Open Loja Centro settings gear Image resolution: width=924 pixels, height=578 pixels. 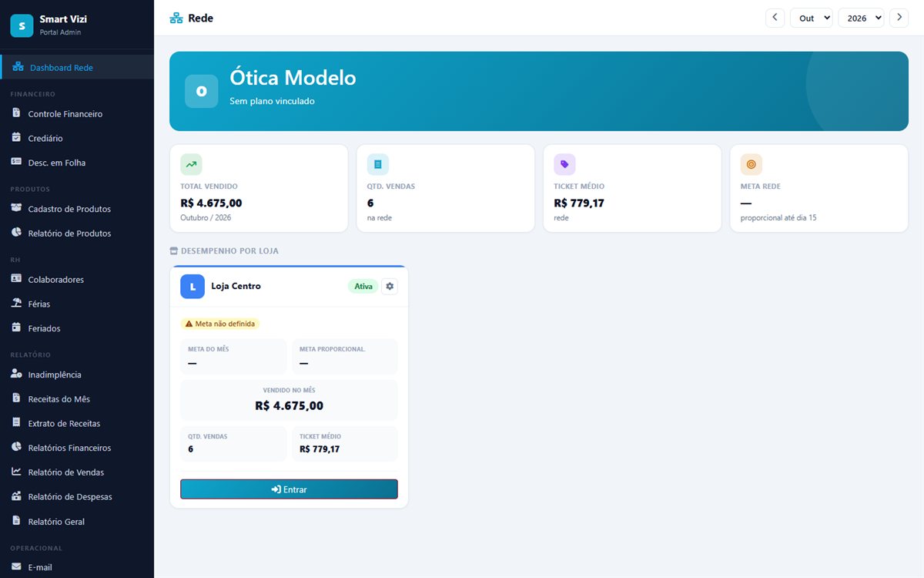pyautogui.click(x=390, y=286)
